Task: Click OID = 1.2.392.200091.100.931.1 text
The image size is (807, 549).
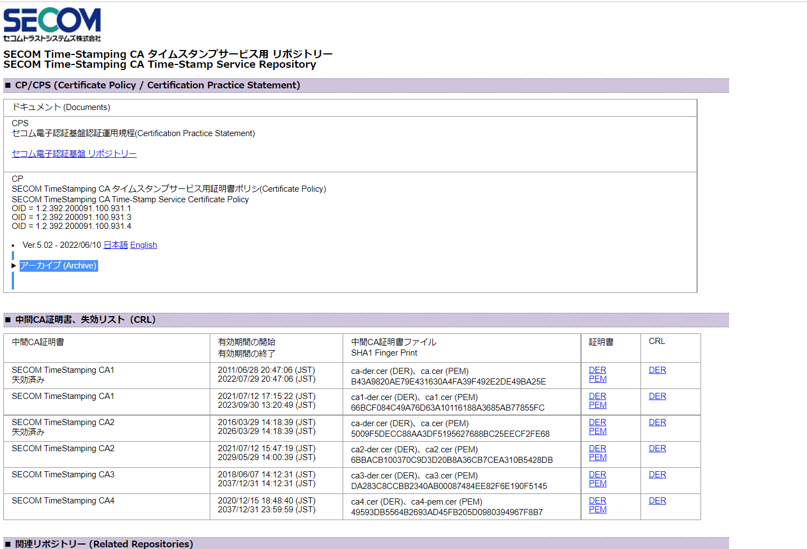Action: pyautogui.click(x=71, y=208)
